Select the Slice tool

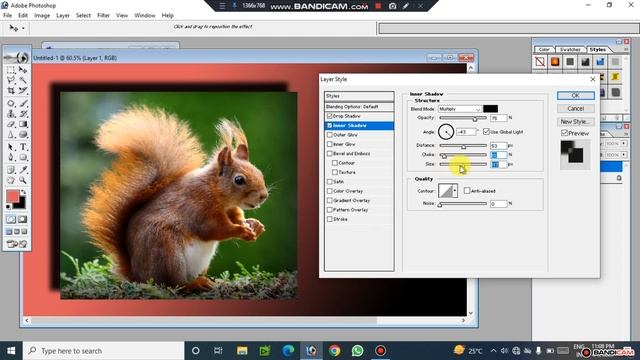tap(23, 90)
